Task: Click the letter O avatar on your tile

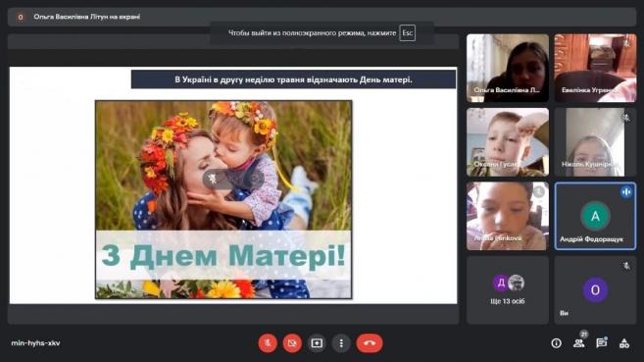Action: pyautogui.click(x=595, y=290)
